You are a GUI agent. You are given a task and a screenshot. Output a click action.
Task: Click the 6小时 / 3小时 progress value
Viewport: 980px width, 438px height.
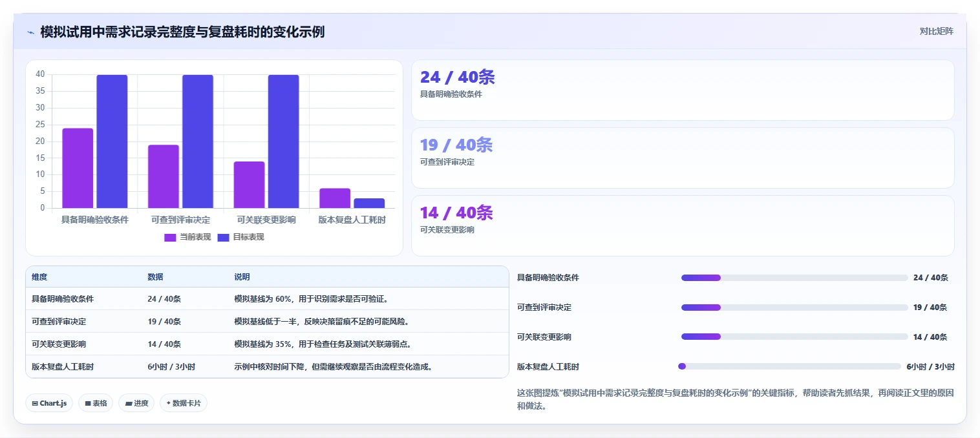pos(930,366)
